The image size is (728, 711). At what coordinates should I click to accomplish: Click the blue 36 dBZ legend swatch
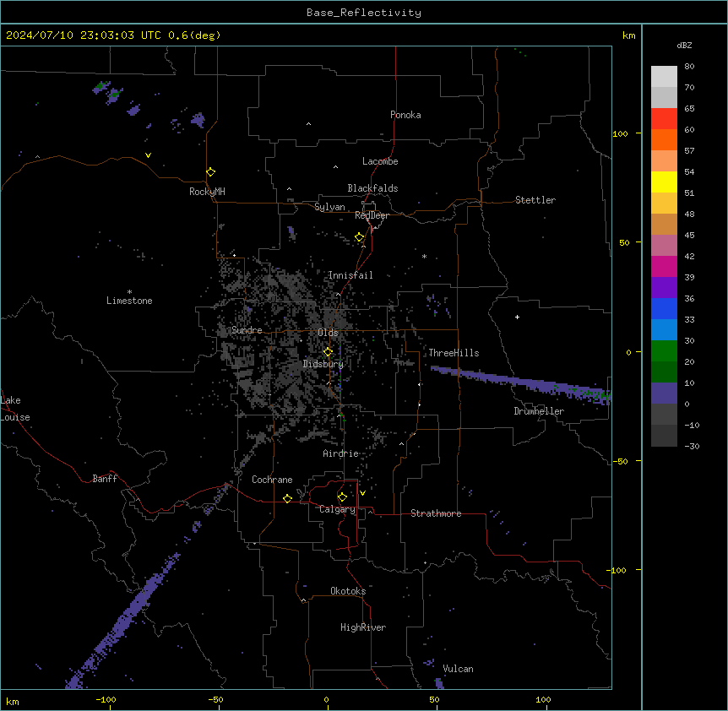[x=664, y=308]
